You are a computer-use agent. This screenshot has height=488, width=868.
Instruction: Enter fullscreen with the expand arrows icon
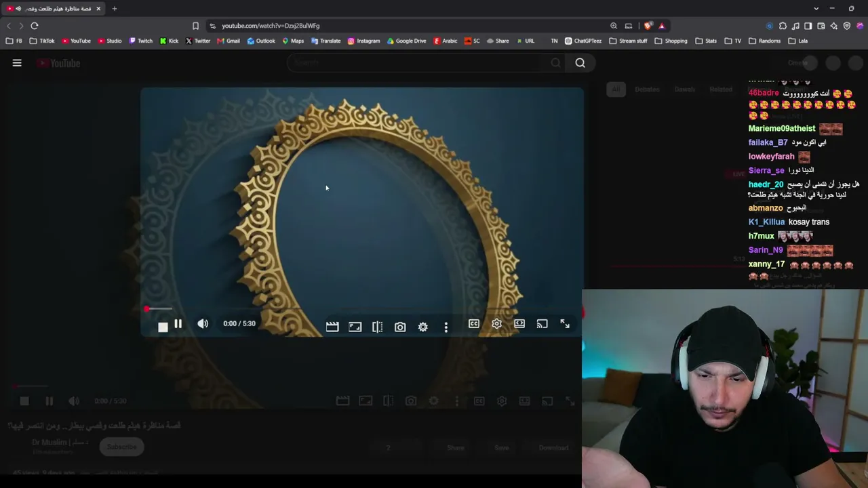(x=565, y=324)
